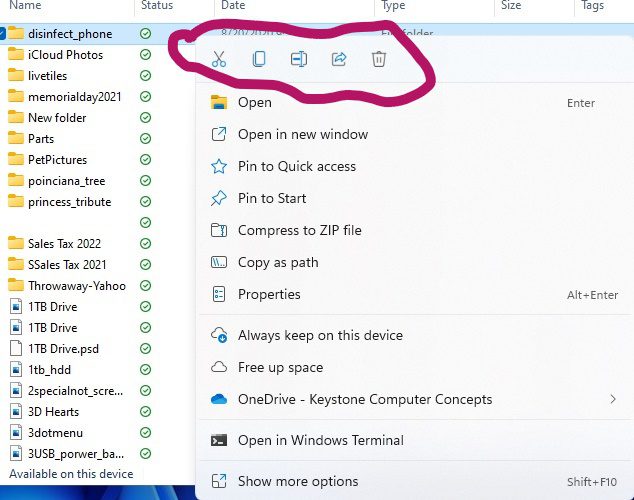The height and width of the screenshot is (500, 634).
Task: Select the 1TB Drive.psd file
Action: pos(63,349)
